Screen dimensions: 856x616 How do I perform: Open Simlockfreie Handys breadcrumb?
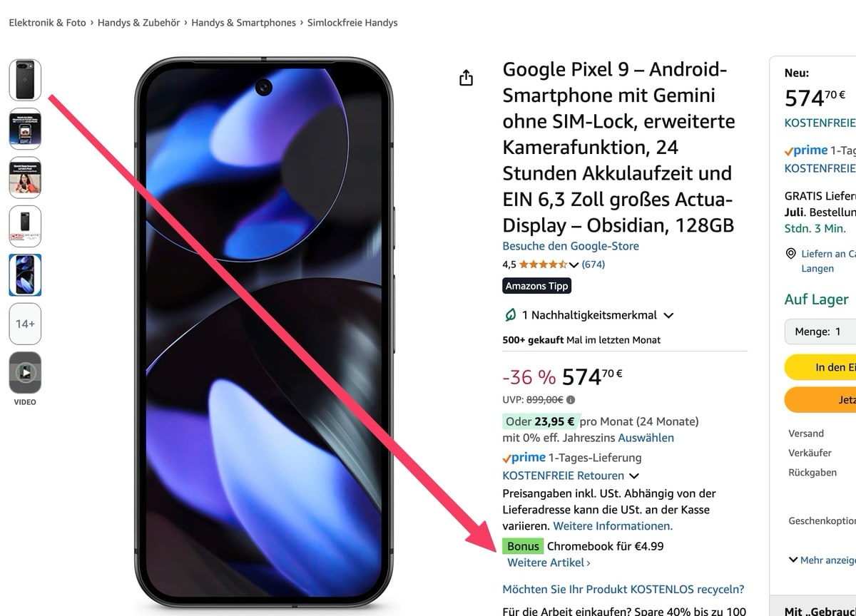click(x=352, y=23)
